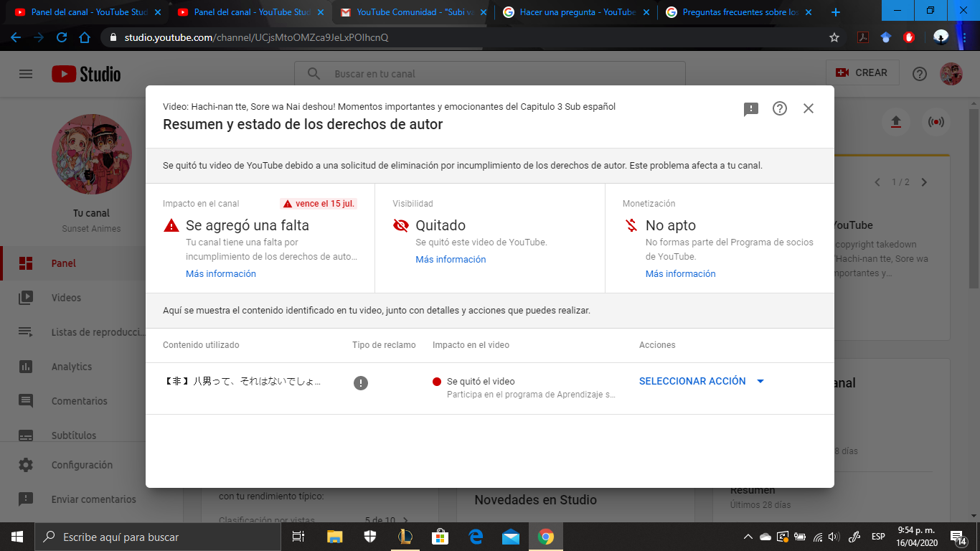Viewport: 980px width, 551px height.
Task: Open SELECCIONAR ACCIÓN dropdown
Action: (x=702, y=381)
